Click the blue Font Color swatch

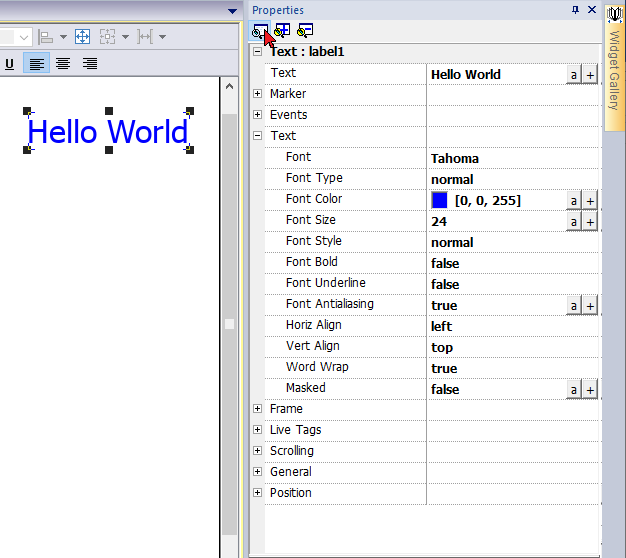pyautogui.click(x=440, y=201)
